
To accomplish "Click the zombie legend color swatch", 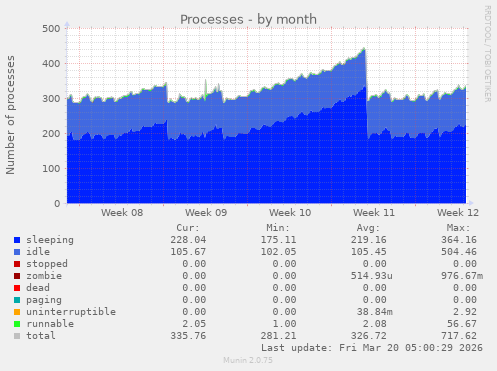I will tap(17, 276).
